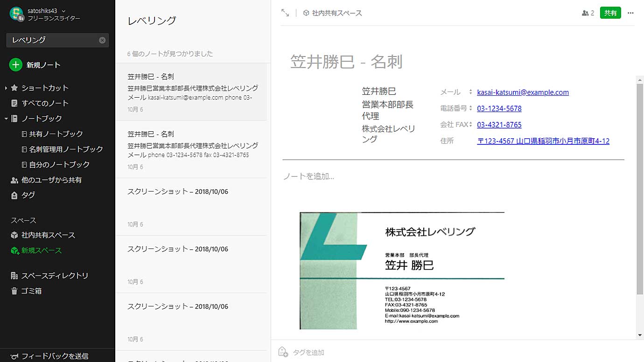The width and height of the screenshot is (644, 362).
Task: Expand the note with the fullscreen arrows icon
Action: pyautogui.click(x=285, y=13)
